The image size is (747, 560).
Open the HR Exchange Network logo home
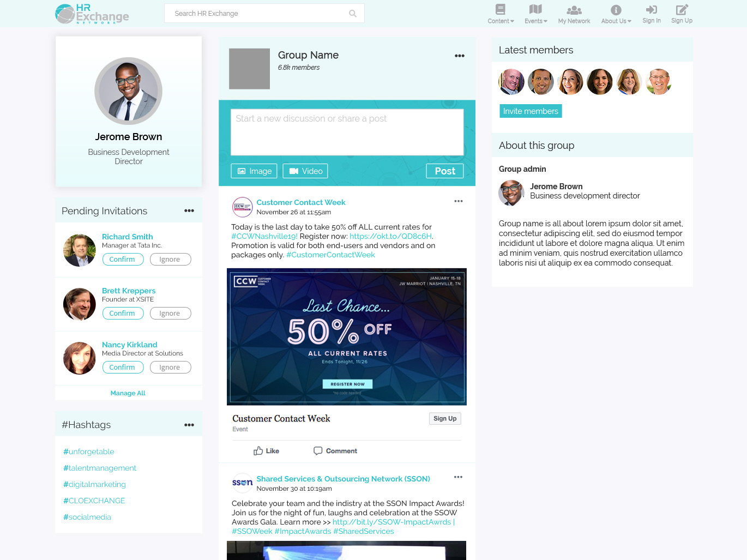coord(92,14)
